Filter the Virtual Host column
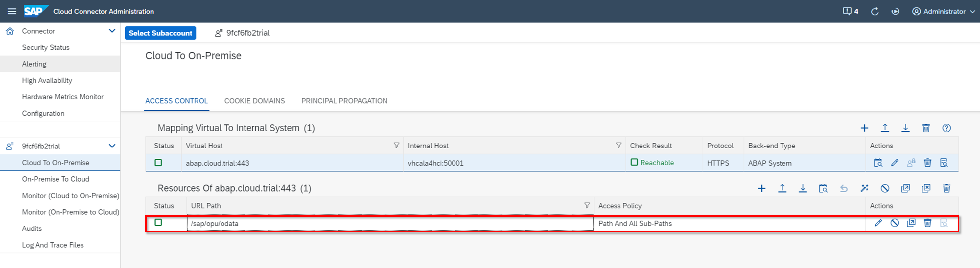The image size is (980, 268). coord(396,145)
